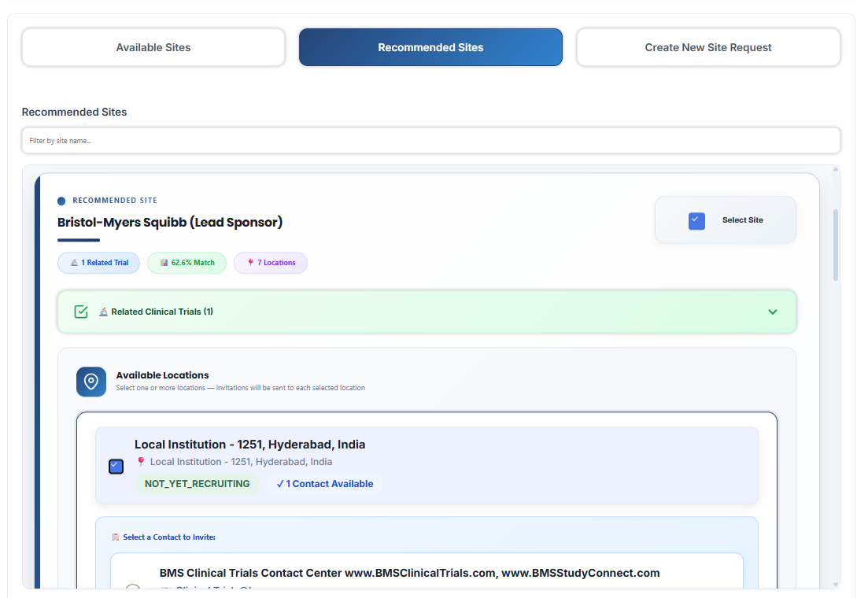Expand details for the 7 Locations badge
Screen dimensions: 868x598
[270, 263]
